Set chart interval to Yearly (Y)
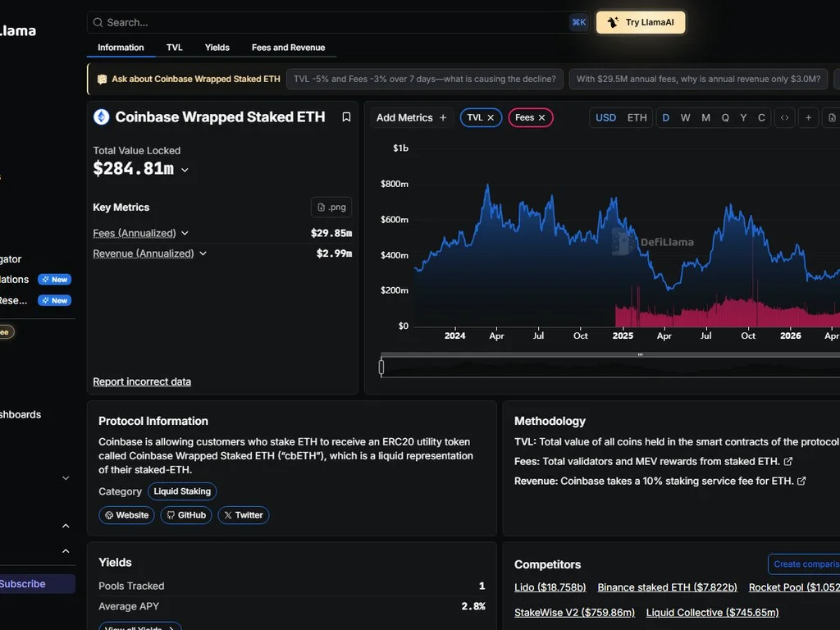 tap(743, 118)
